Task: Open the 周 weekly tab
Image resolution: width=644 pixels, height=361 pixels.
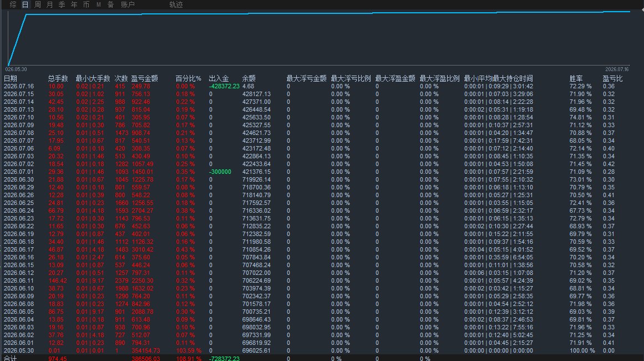Action: tap(37, 4)
